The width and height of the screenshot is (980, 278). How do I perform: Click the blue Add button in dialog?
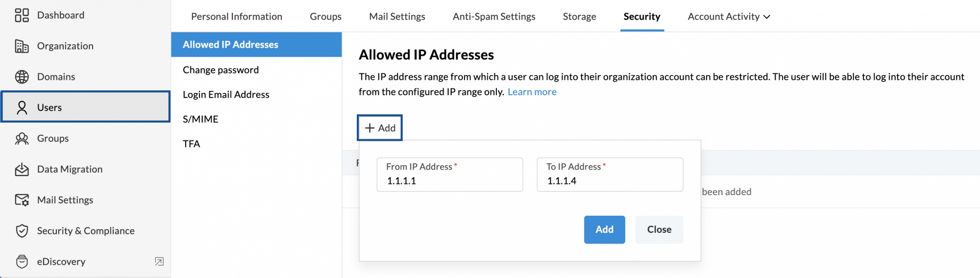coord(604,229)
